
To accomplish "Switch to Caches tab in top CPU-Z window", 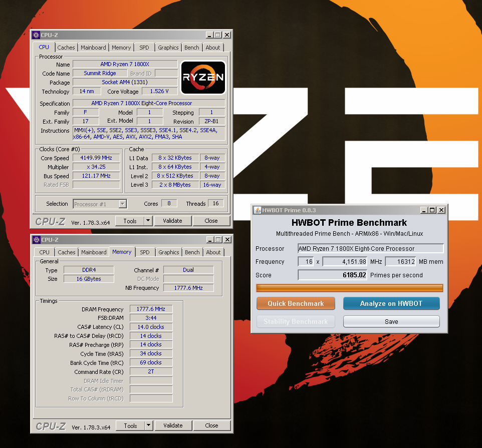I will click(x=66, y=48).
